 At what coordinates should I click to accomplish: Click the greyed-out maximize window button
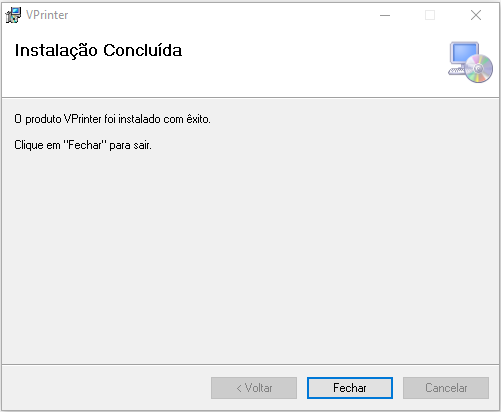pos(430,15)
